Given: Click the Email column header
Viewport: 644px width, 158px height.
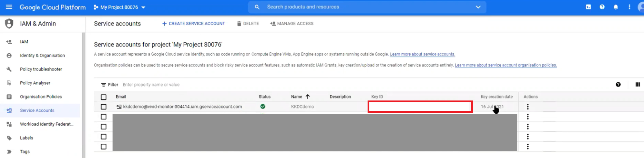Looking at the screenshot, I should point(121,97).
